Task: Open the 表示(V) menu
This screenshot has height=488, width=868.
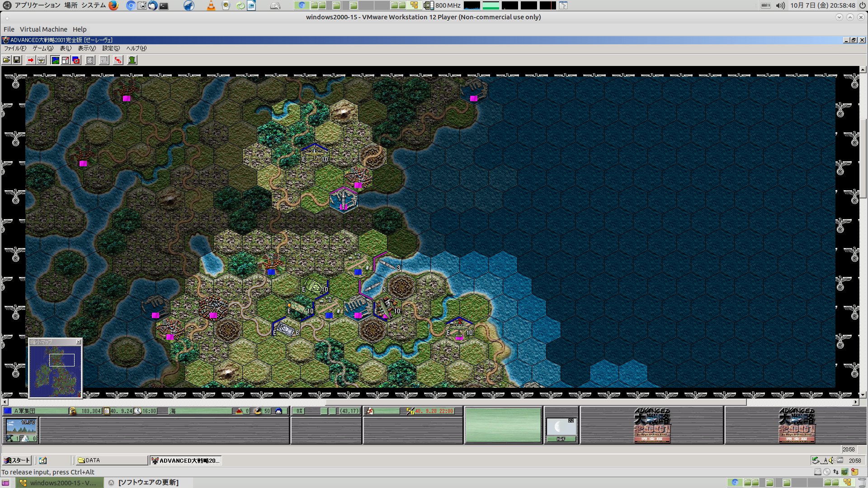Action: [x=87, y=48]
